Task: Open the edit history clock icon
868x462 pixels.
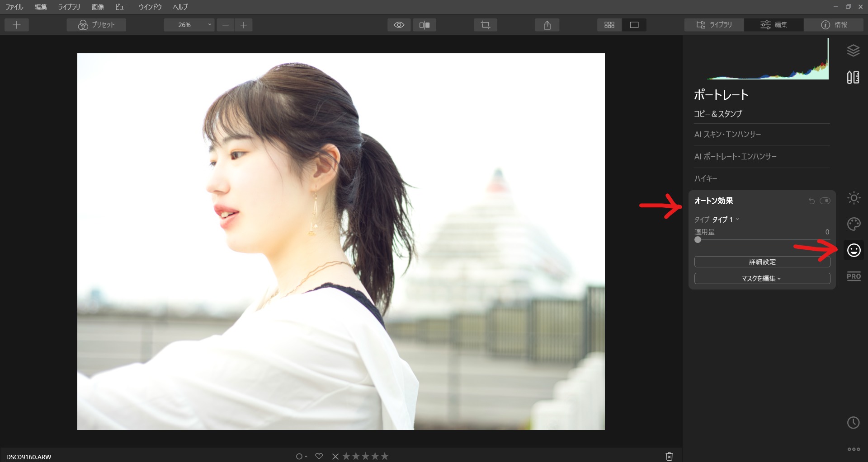Action: click(853, 423)
